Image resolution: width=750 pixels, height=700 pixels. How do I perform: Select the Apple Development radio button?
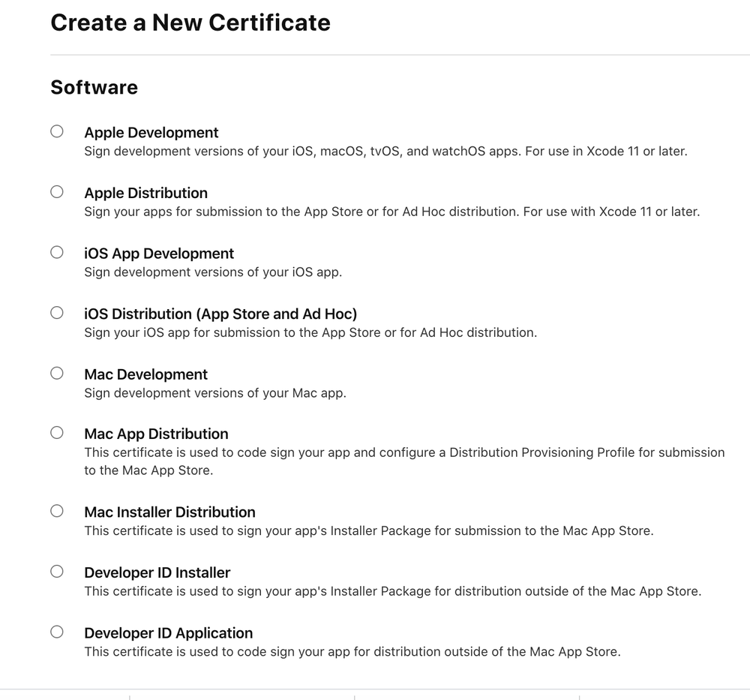57,131
